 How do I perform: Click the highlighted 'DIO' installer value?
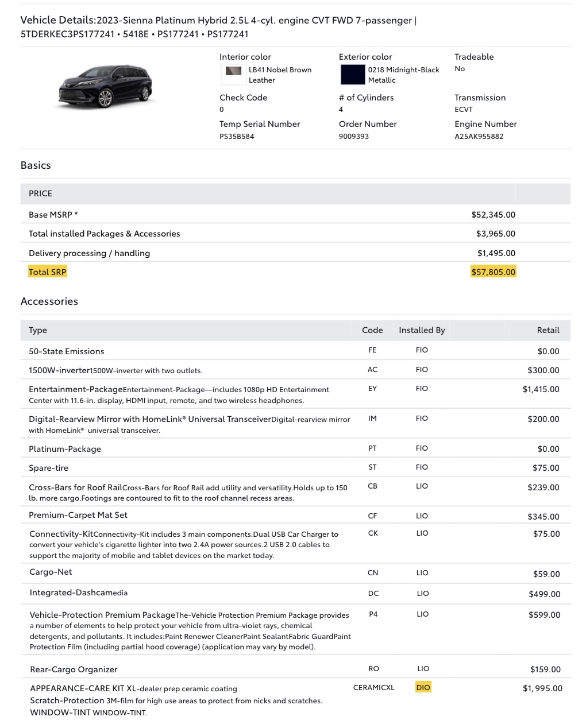tap(423, 687)
